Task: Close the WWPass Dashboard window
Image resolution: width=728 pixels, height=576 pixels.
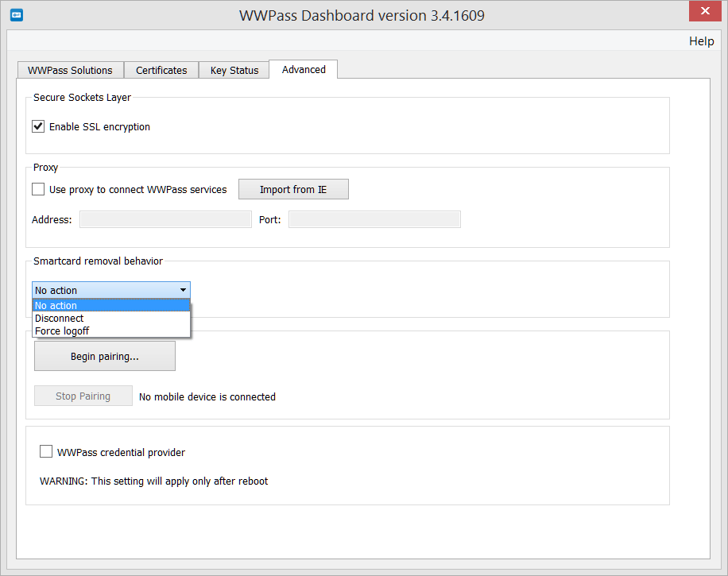Action: (704, 11)
